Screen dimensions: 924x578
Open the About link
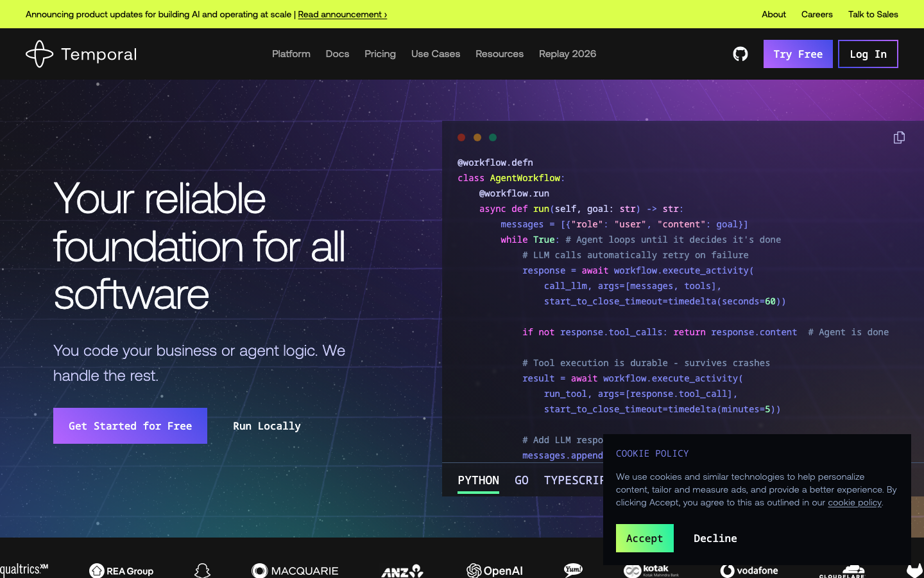(x=774, y=14)
